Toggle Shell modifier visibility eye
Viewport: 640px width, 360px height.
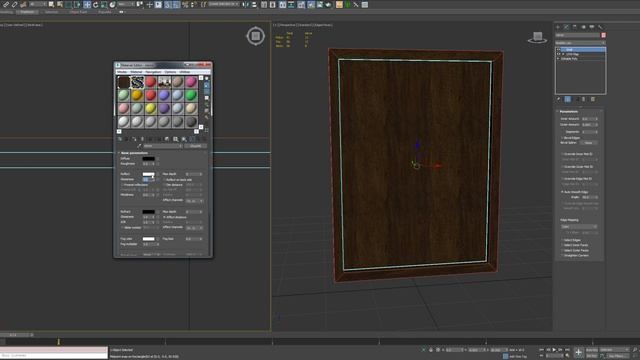pos(558,49)
